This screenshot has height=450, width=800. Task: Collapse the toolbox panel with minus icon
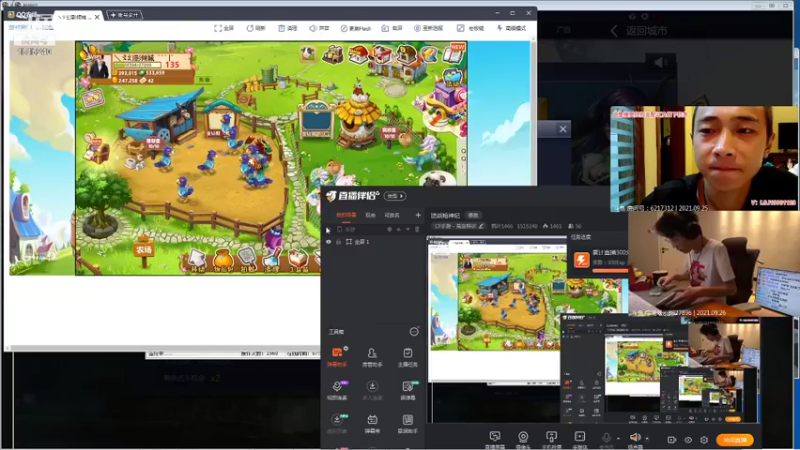(x=414, y=332)
